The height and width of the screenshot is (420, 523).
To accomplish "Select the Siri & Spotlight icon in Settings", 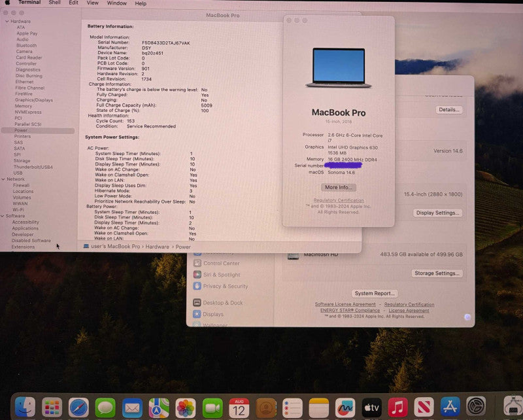I will (x=197, y=274).
